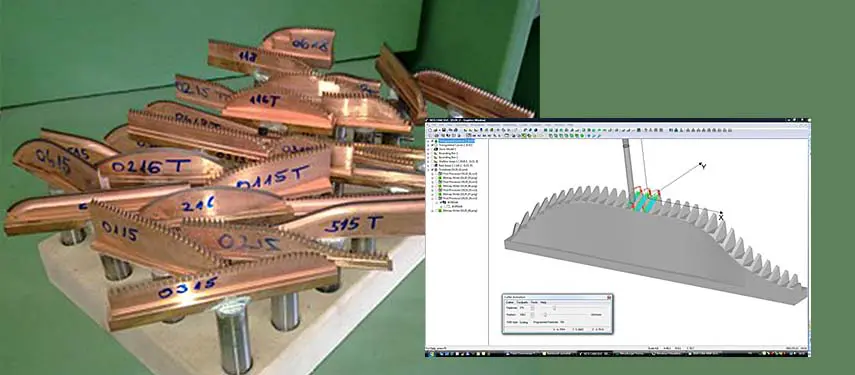Click the X axis endpoint handle
Screen dimensions: 855x375
(x=720, y=213)
